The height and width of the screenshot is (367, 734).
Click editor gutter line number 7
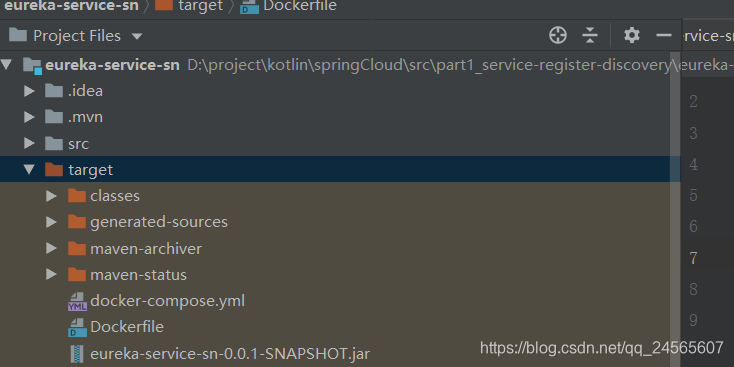tap(693, 258)
